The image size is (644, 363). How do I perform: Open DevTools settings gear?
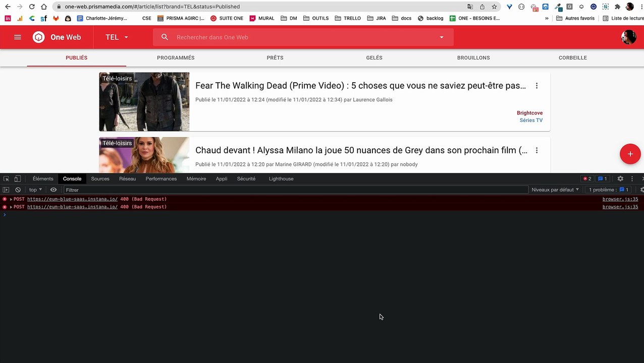pos(620,179)
